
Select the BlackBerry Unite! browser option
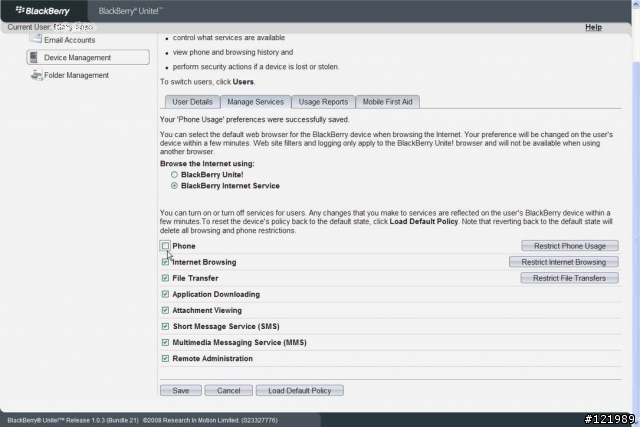click(x=174, y=174)
